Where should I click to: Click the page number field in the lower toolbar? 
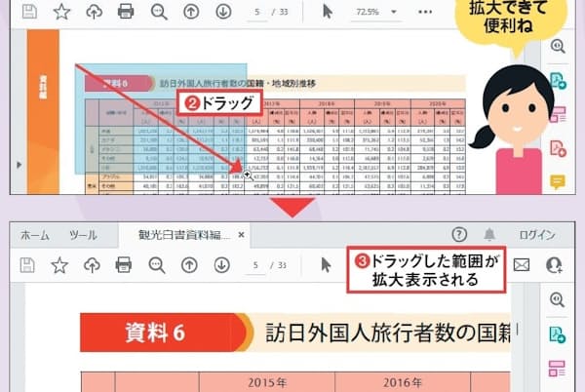point(256,264)
